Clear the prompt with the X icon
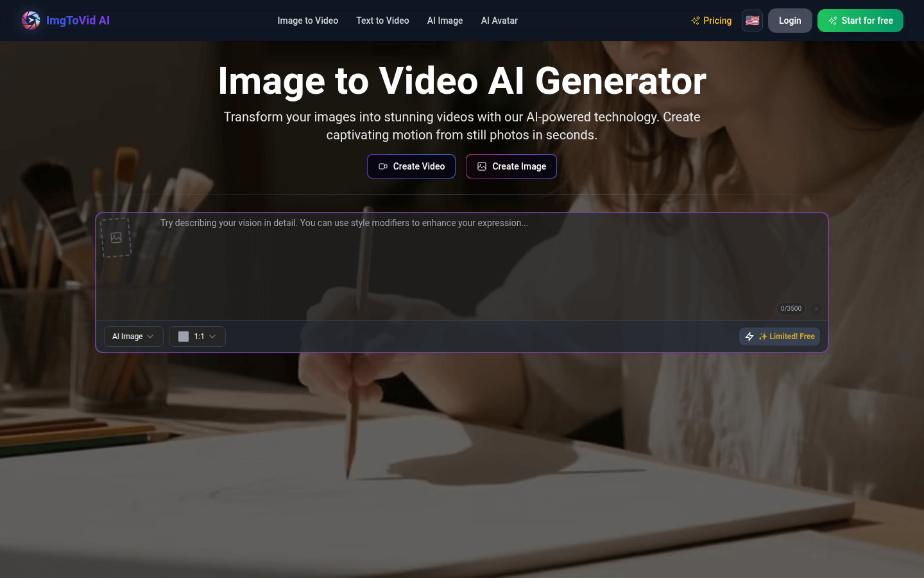 [x=816, y=309]
